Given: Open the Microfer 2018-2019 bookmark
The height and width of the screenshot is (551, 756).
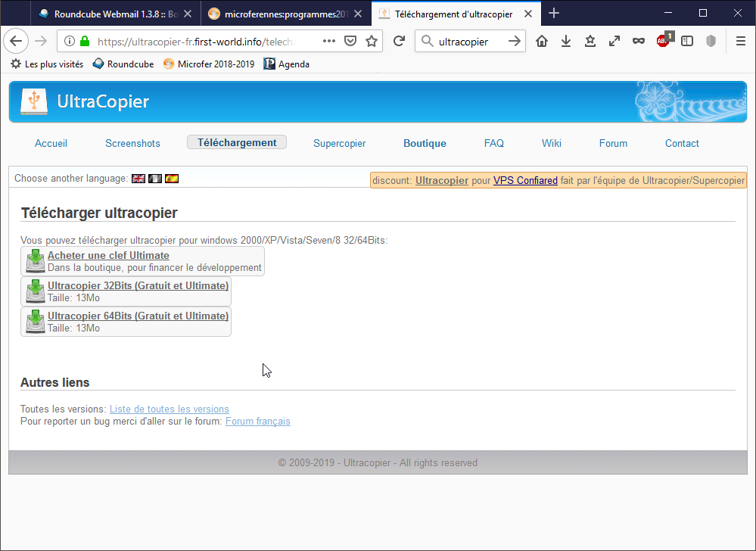Looking at the screenshot, I should (x=210, y=64).
